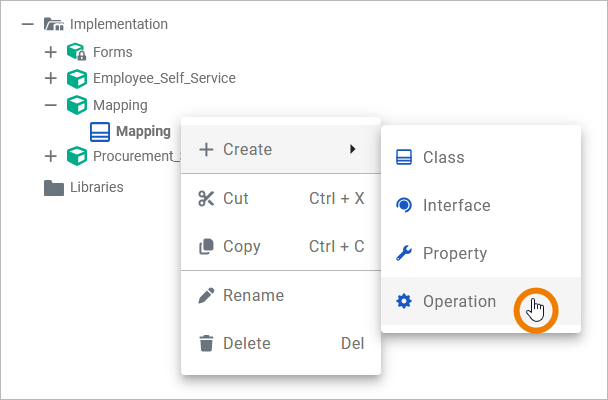Pick Property from the Create submenu
This screenshot has height=400, width=608.
454,253
